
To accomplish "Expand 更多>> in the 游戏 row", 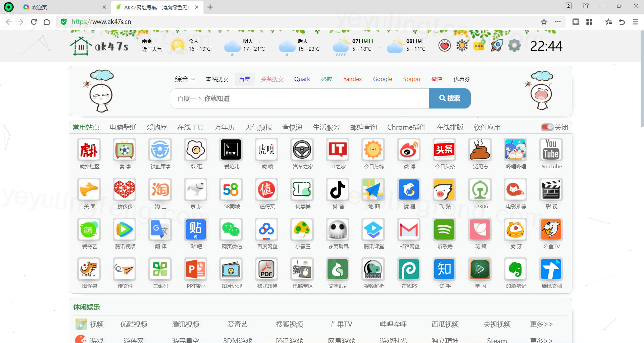I will [x=541, y=340].
